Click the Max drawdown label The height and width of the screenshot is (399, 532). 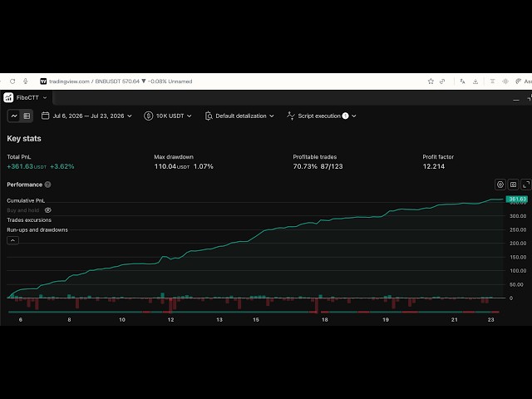[174, 157]
